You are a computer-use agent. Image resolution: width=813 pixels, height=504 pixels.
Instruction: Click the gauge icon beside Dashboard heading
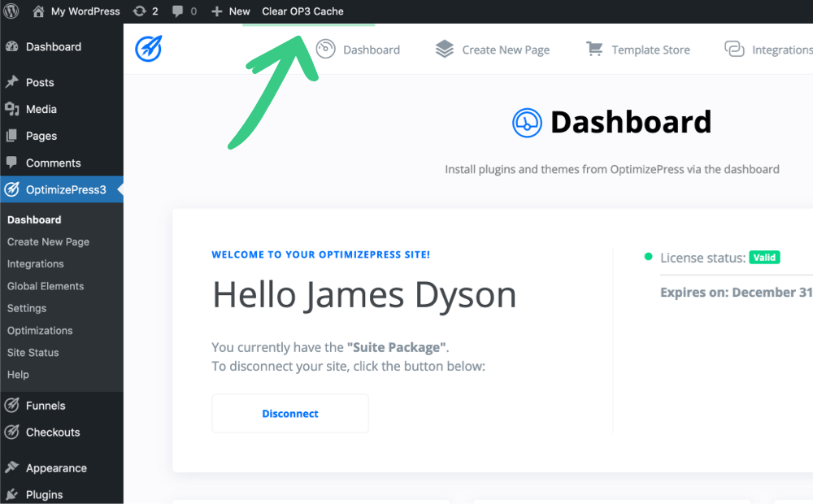click(527, 123)
